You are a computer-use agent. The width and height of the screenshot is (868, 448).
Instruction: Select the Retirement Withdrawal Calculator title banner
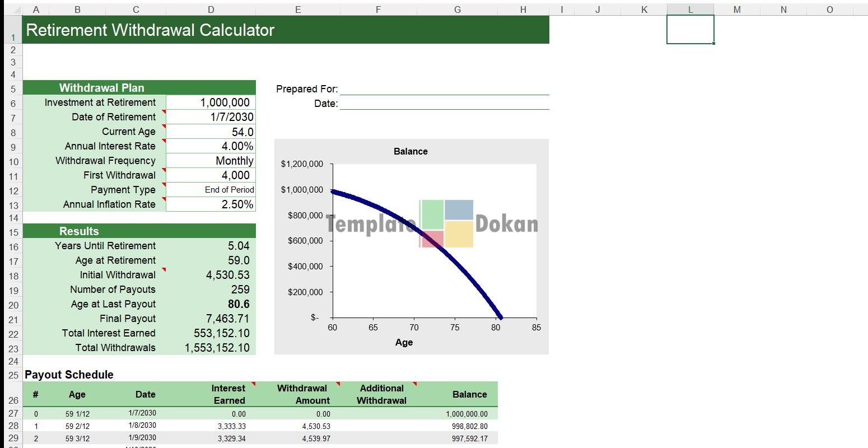(286, 30)
